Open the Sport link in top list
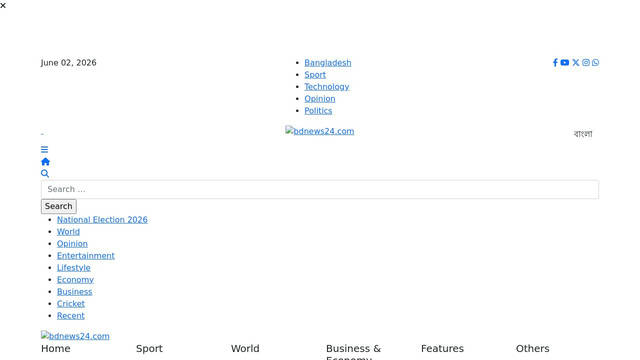The image size is (640, 360). click(315, 75)
